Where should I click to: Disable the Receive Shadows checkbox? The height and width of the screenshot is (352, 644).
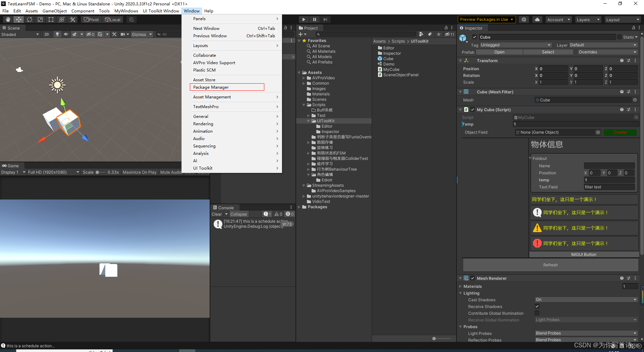(537, 306)
